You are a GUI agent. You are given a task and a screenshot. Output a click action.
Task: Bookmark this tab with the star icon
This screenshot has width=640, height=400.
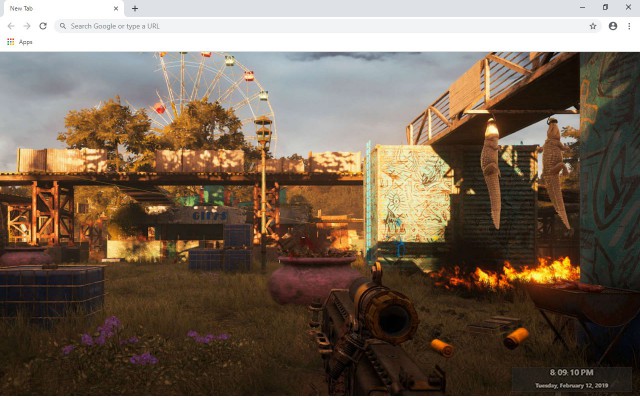point(593,26)
